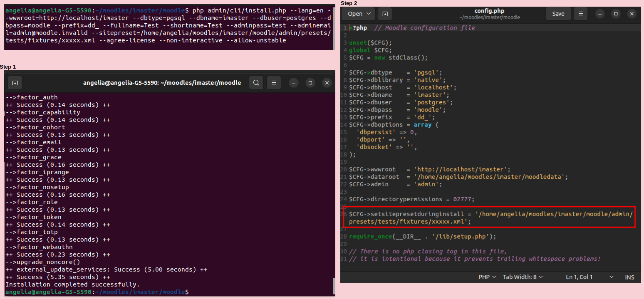Click the '-->factor_role' terminal line

pos(32,202)
